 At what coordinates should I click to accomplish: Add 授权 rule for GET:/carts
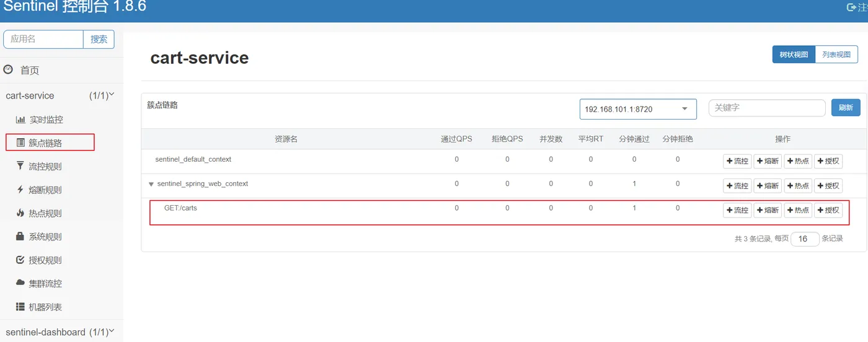click(828, 210)
